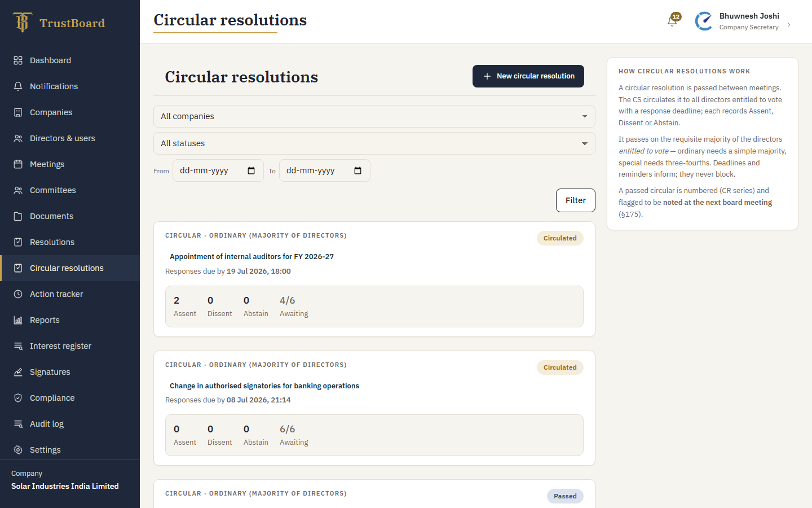
Task: Expand user menu chevron beside Company Secretary
Action: coord(789,25)
